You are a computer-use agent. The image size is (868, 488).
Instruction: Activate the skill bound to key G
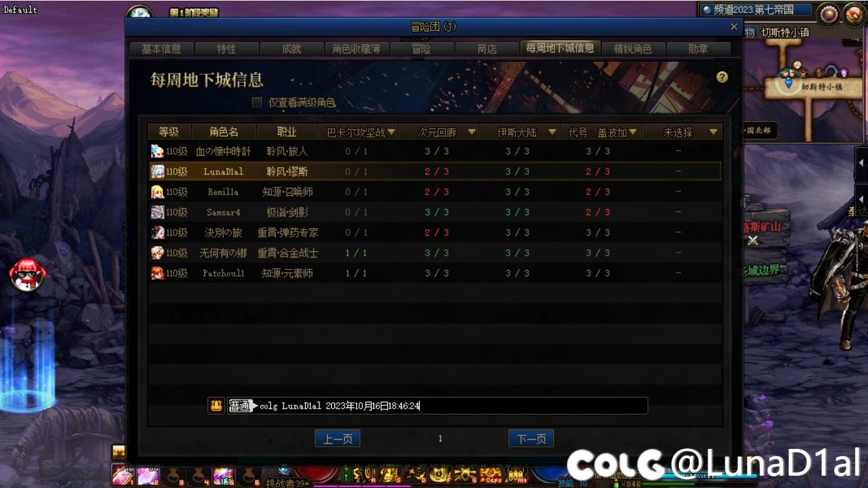click(465, 474)
